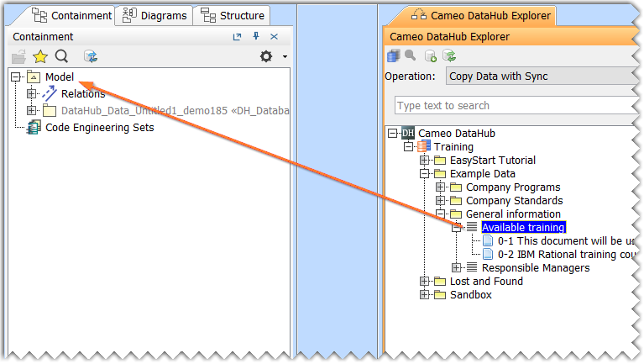Select Company Programs folder
644x364 pixels.
tap(513, 187)
